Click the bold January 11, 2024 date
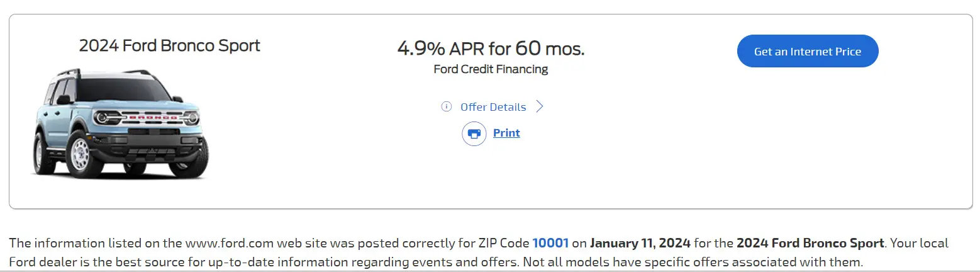The height and width of the screenshot is (272, 980). [640, 243]
